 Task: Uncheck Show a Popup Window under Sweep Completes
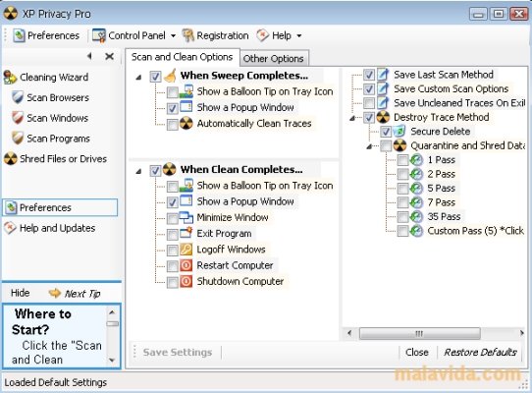pyautogui.click(x=173, y=108)
